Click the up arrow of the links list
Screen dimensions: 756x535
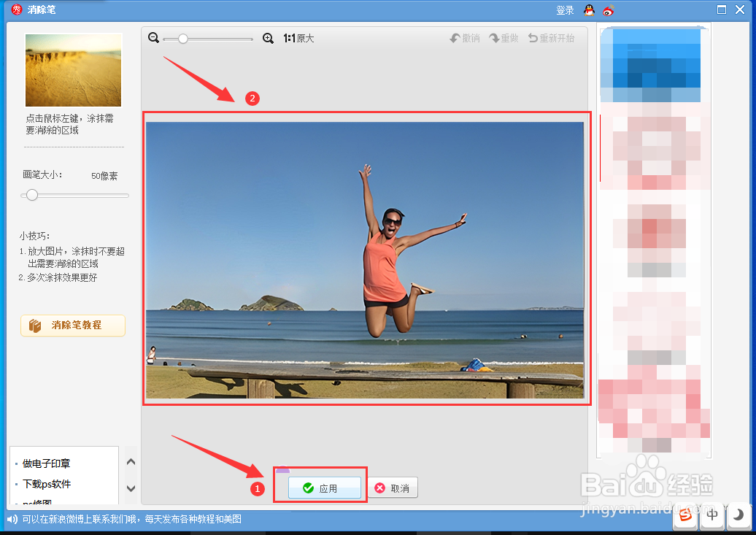[131, 462]
